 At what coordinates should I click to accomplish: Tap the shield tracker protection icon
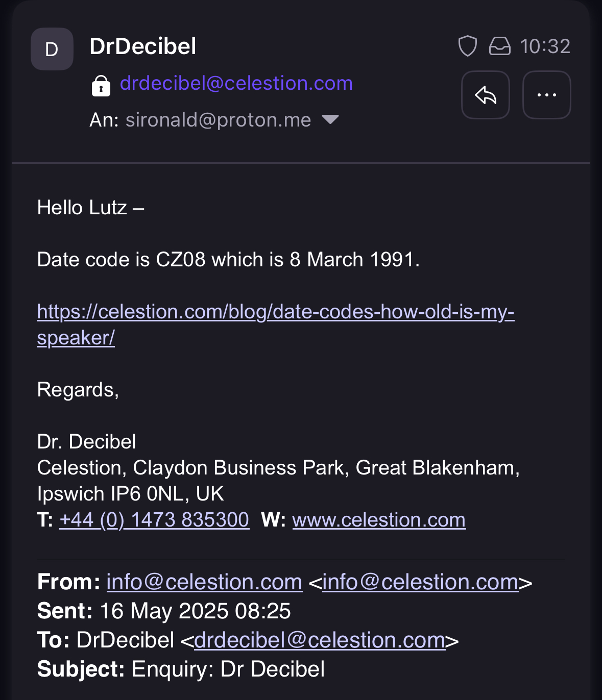point(467,46)
